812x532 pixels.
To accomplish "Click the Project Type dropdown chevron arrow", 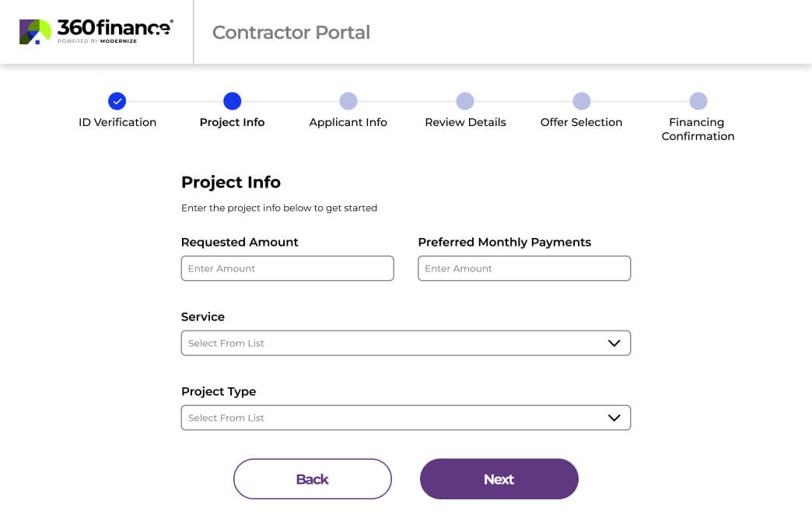I will click(614, 418).
